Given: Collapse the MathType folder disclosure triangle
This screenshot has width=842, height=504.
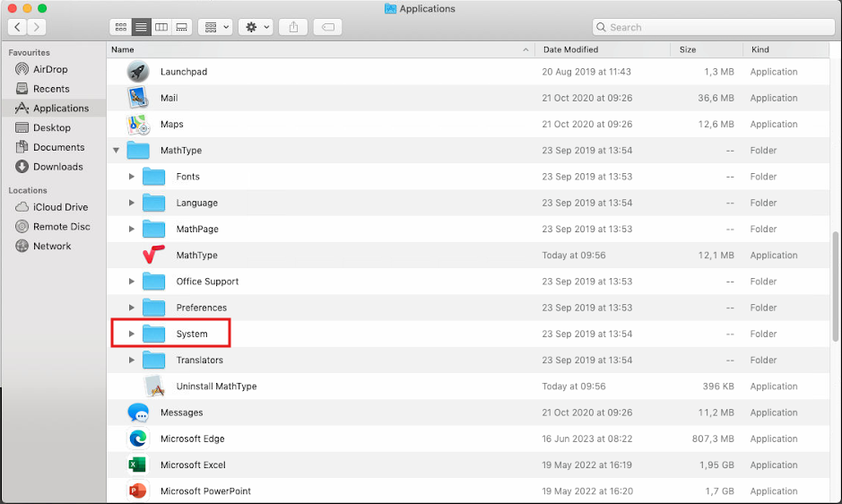Looking at the screenshot, I should point(116,151).
